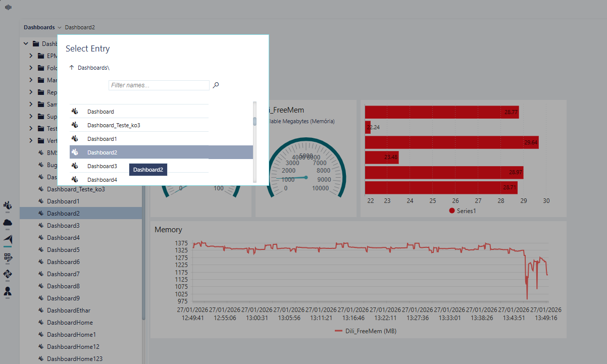Expand the EPM folder in tree

click(31, 56)
